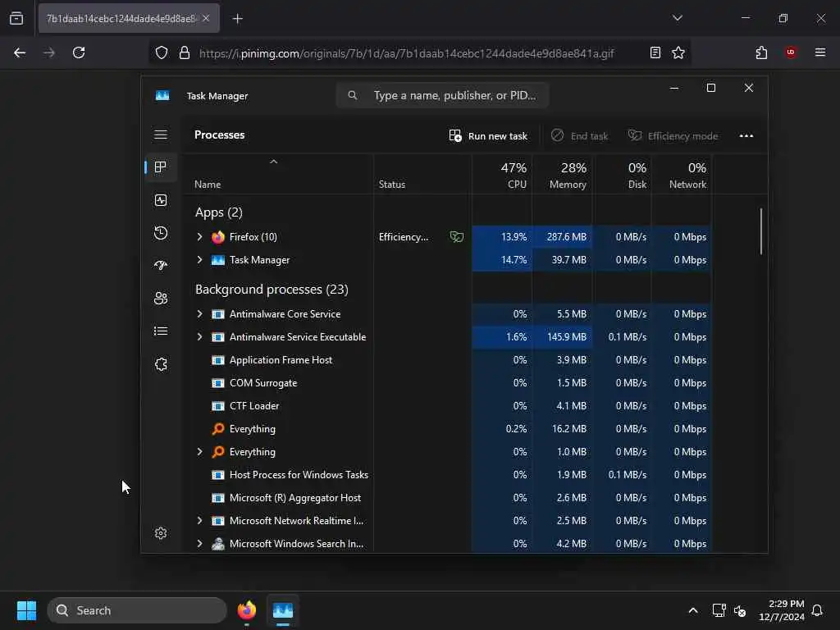Viewport: 840px width, 630px height.
Task: Click the three-dot more options button
Action: [746, 136]
